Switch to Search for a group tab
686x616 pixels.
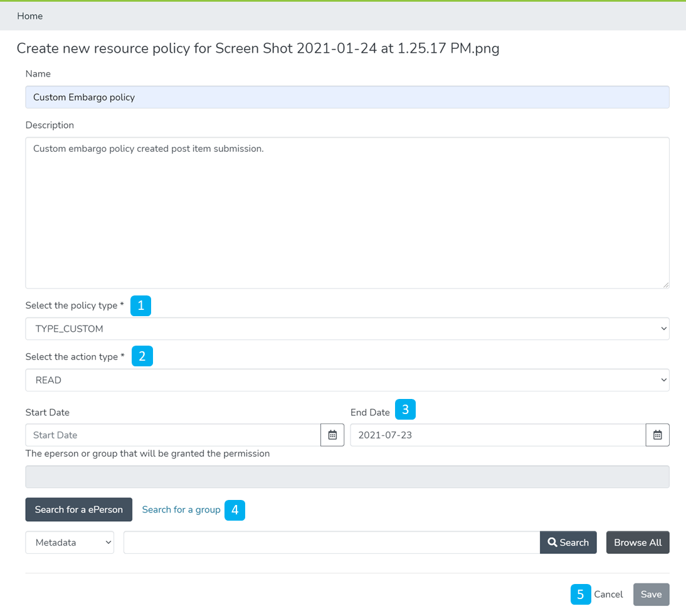181,509
